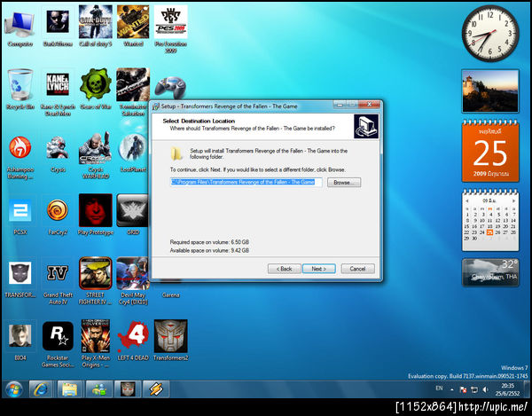Open Rockstar Games Social Club icon
Image resolution: width=532 pixels, height=416 pixels.
[58, 344]
